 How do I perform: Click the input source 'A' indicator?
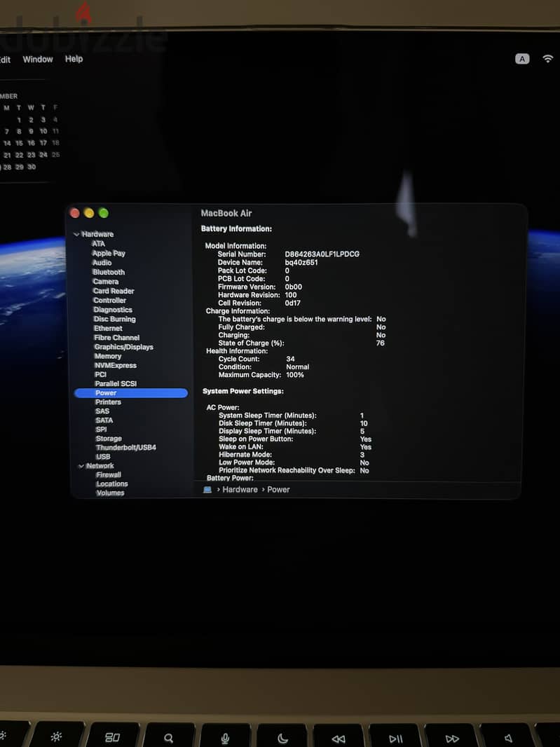pos(522,59)
